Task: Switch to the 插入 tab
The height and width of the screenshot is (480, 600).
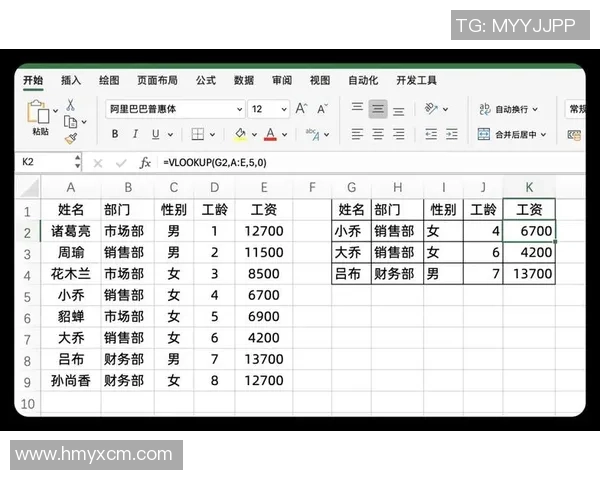Action: point(71,80)
